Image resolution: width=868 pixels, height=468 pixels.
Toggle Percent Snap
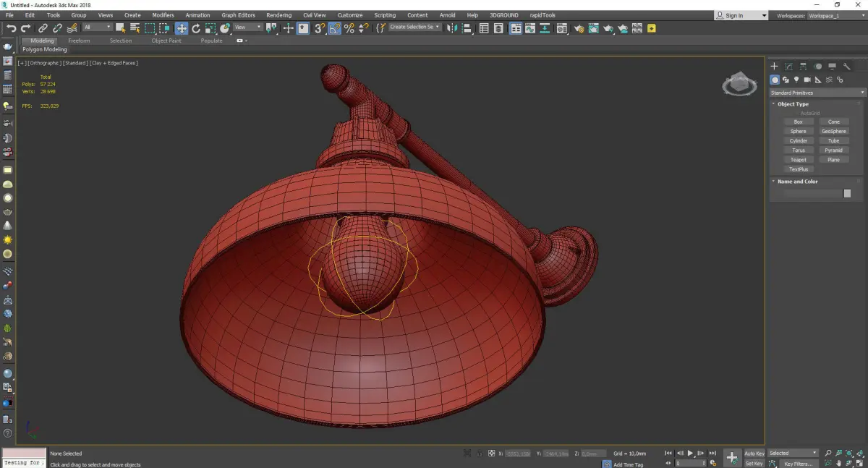pos(349,28)
